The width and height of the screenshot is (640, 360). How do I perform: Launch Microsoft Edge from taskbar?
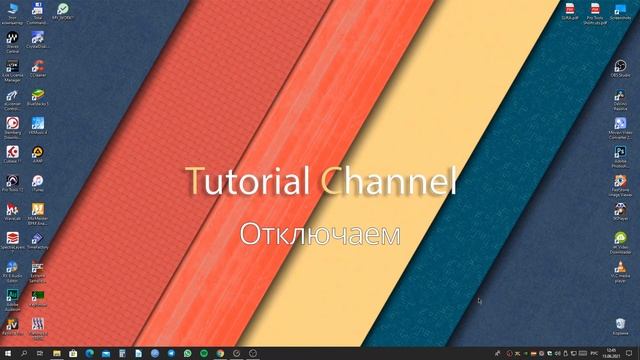coord(89,353)
